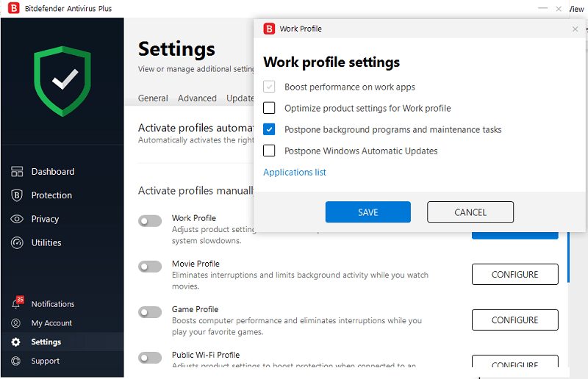Switch to the Update settings tab
This screenshot has height=379, width=588.
(x=240, y=98)
